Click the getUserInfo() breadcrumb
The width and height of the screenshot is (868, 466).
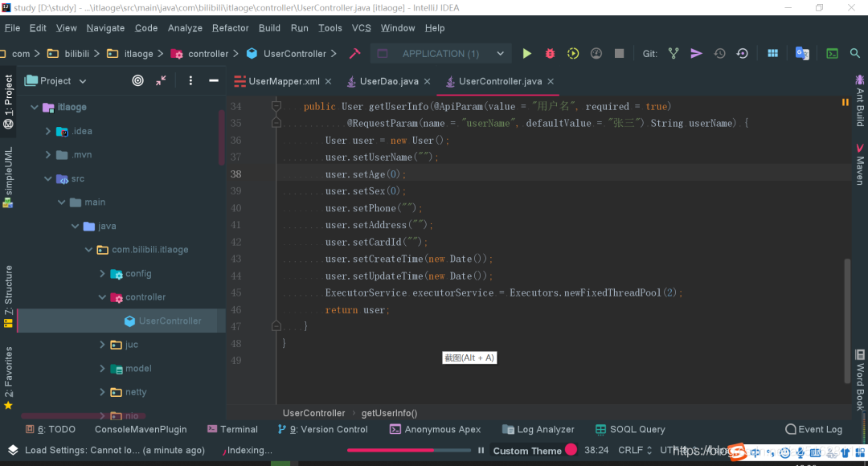389,414
